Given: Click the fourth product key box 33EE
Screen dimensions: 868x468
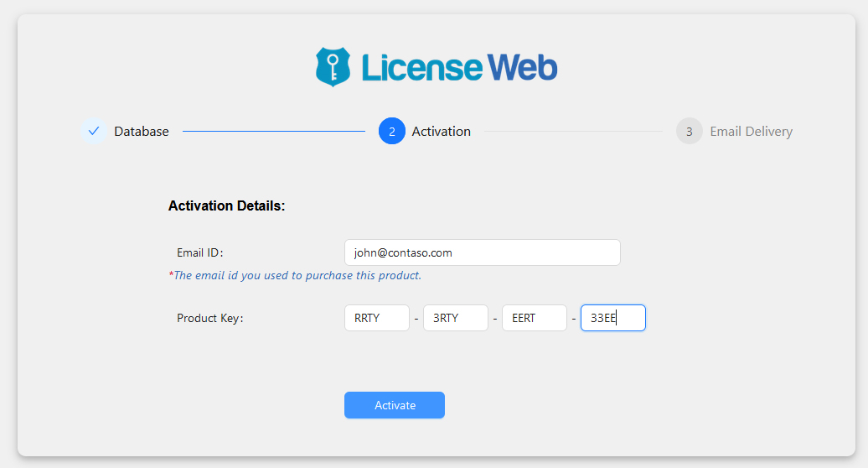Looking at the screenshot, I should point(612,318).
